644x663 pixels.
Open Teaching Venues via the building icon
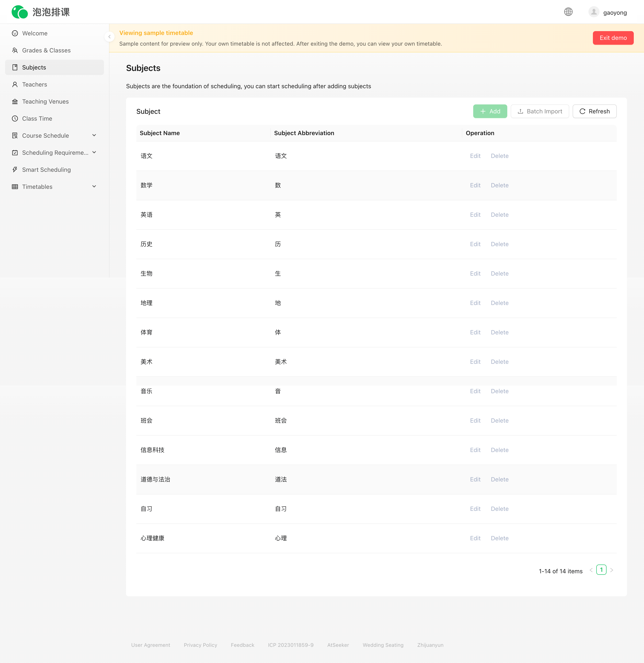(15, 101)
